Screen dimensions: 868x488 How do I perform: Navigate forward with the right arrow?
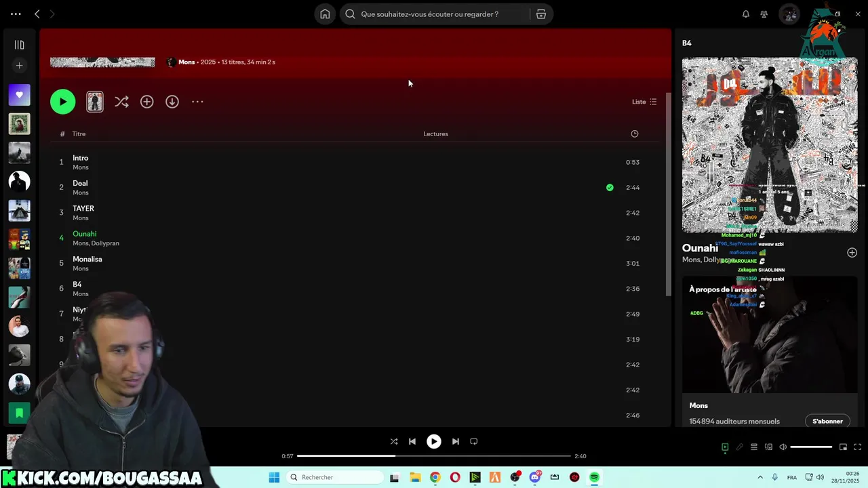(52, 14)
